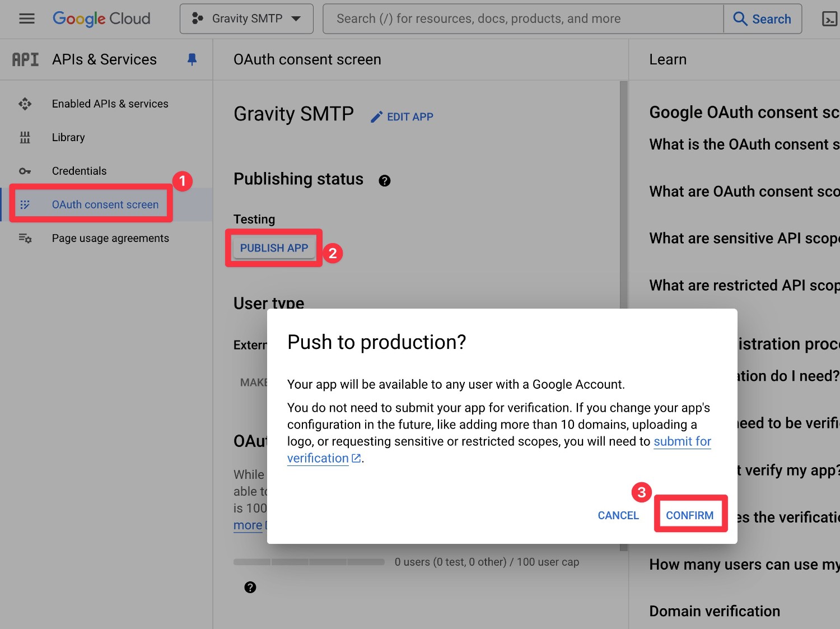Open 'What are restricted API scopes' topic
The width and height of the screenshot is (840, 629).
[x=744, y=286]
